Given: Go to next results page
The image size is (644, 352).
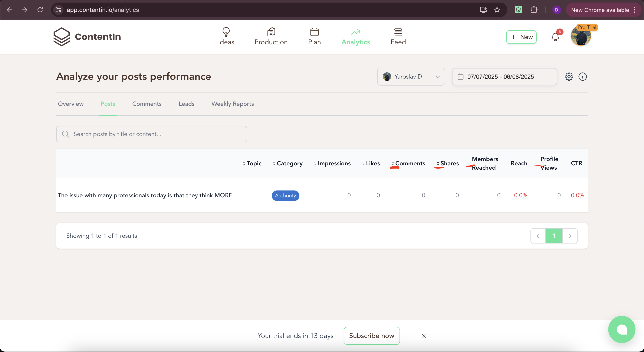Looking at the screenshot, I should coord(570,236).
